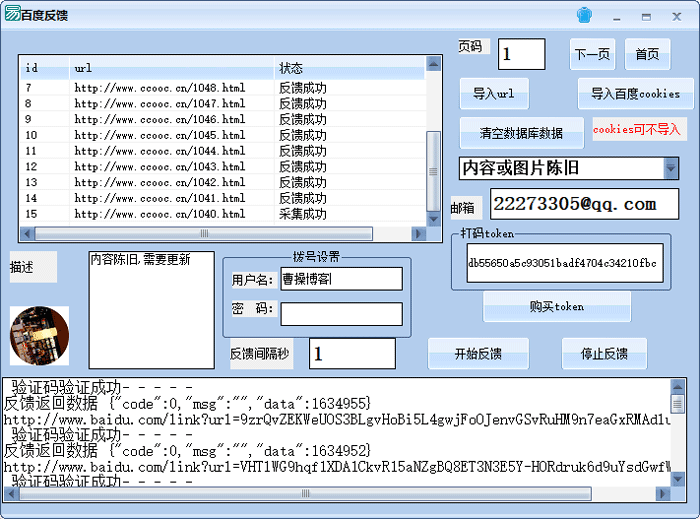Start feedback with 开始反馈 button

click(x=478, y=353)
